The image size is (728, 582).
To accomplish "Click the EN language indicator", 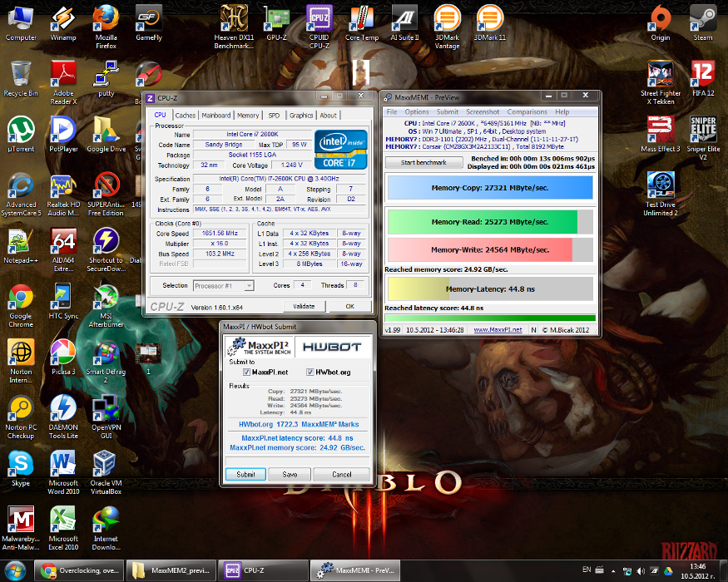I will (587, 570).
